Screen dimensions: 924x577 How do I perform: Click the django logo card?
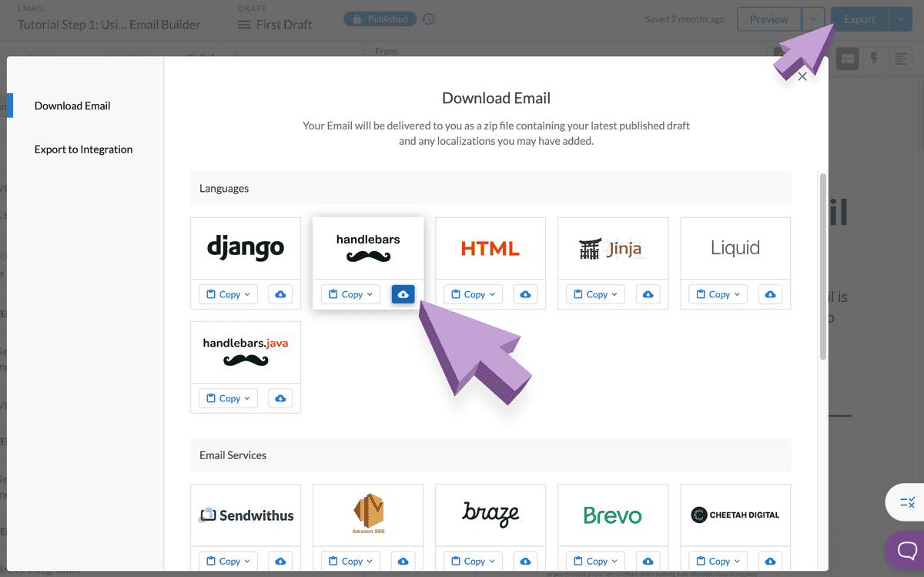[x=246, y=248]
